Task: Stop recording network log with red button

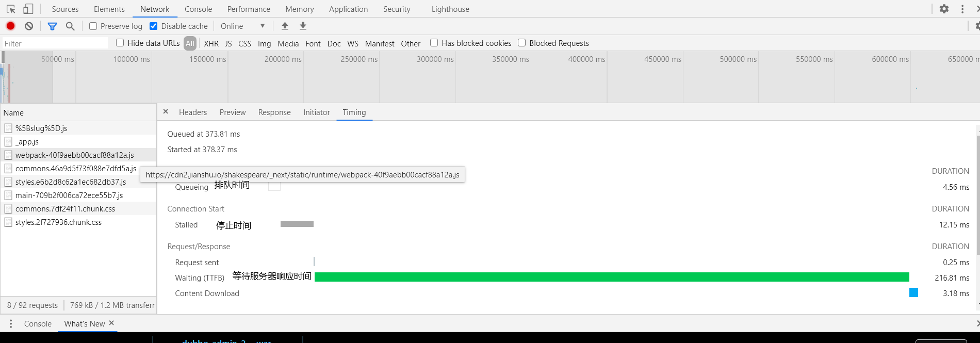Action: (x=10, y=26)
